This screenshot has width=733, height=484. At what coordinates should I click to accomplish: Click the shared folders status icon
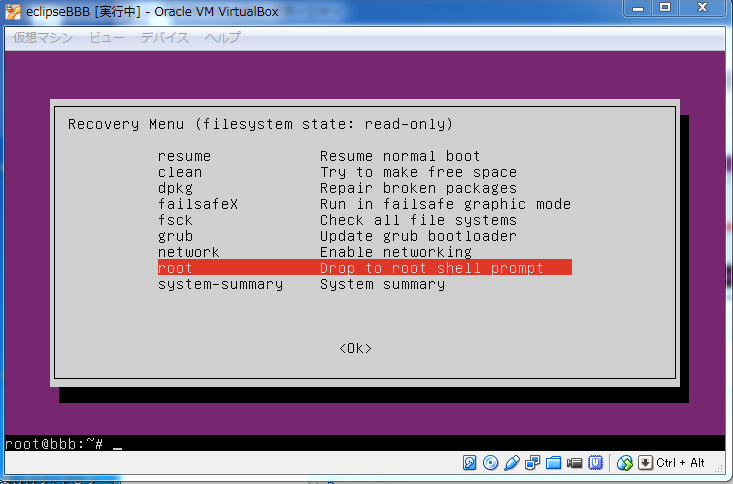553,463
